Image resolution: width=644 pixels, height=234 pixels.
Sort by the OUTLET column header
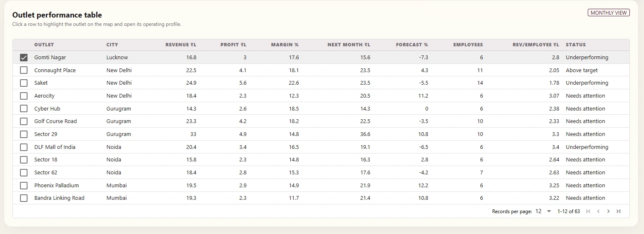pyautogui.click(x=44, y=45)
